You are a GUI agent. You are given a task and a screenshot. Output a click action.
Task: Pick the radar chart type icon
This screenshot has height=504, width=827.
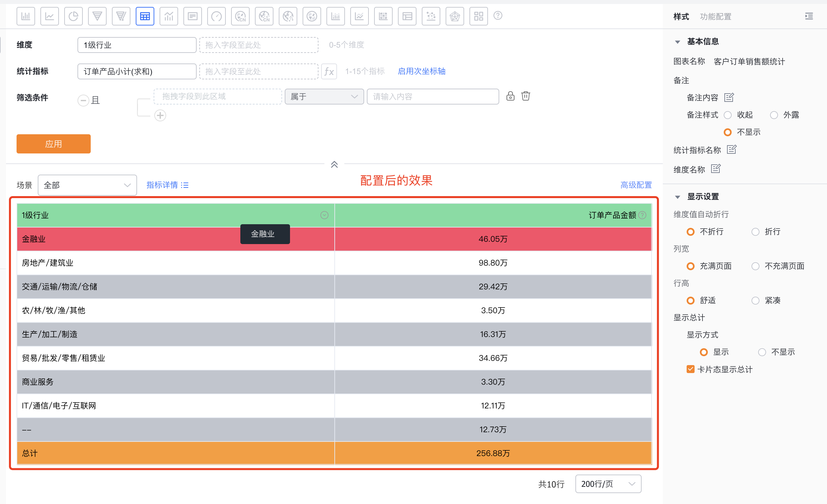point(455,16)
